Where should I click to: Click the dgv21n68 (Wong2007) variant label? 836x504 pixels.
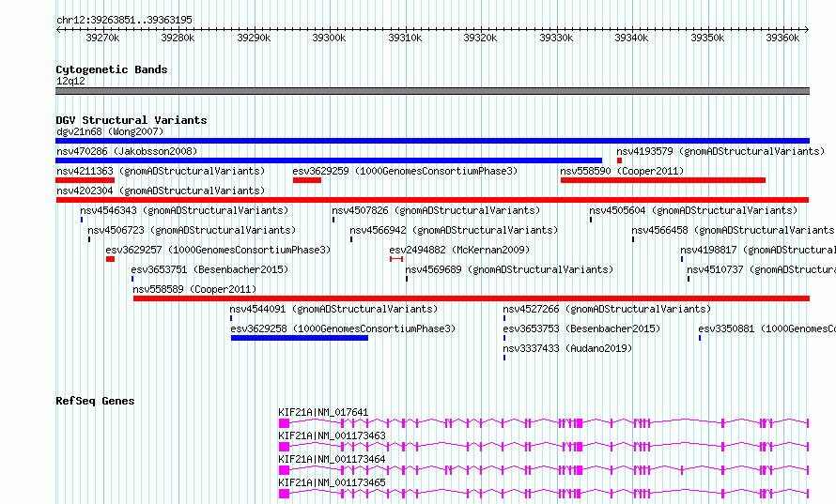tap(110, 131)
